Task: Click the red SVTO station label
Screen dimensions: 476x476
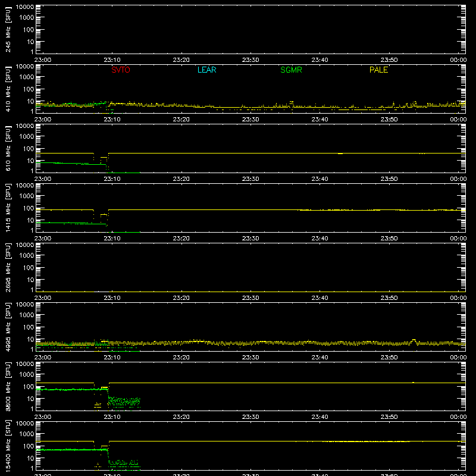Action: coord(121,70)
